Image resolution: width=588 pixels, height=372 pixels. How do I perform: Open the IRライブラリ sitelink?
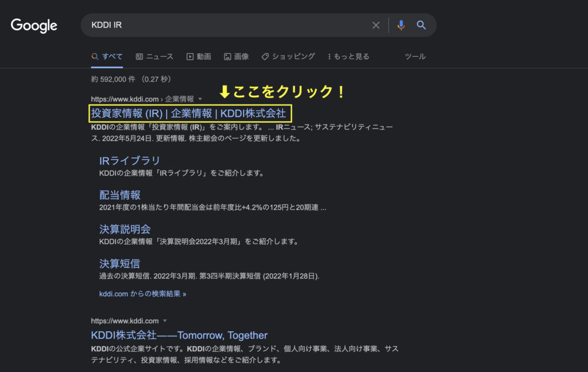[x=129, y=161]
